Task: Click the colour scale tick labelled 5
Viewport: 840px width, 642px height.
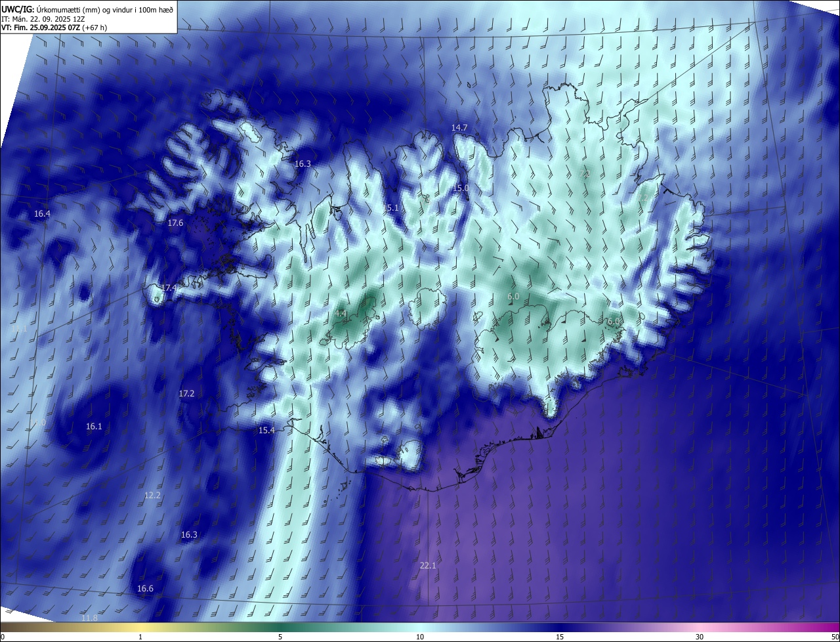Action: point(280,637)
